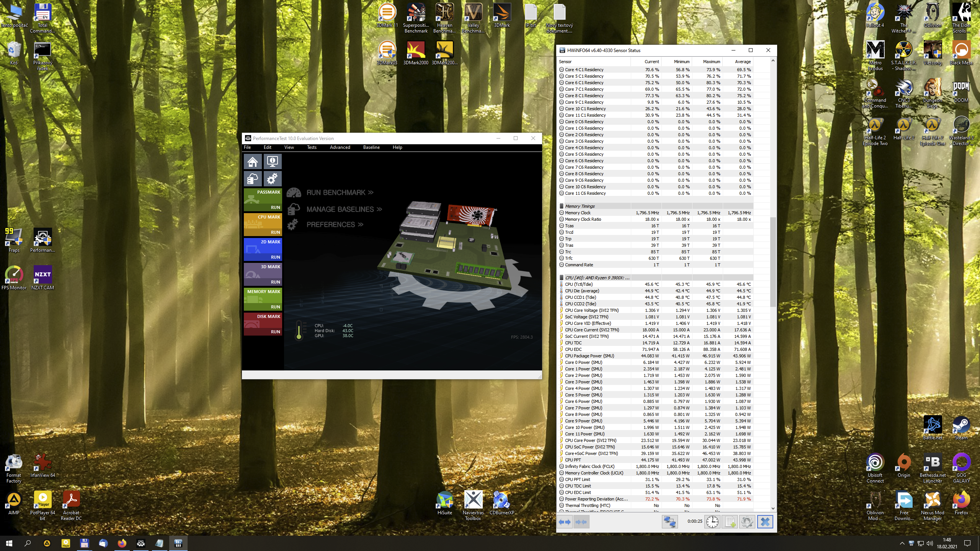Click the HWiNFO scrollbar up arrow
This screenshot has height=551, width=980.
[773, 60]
